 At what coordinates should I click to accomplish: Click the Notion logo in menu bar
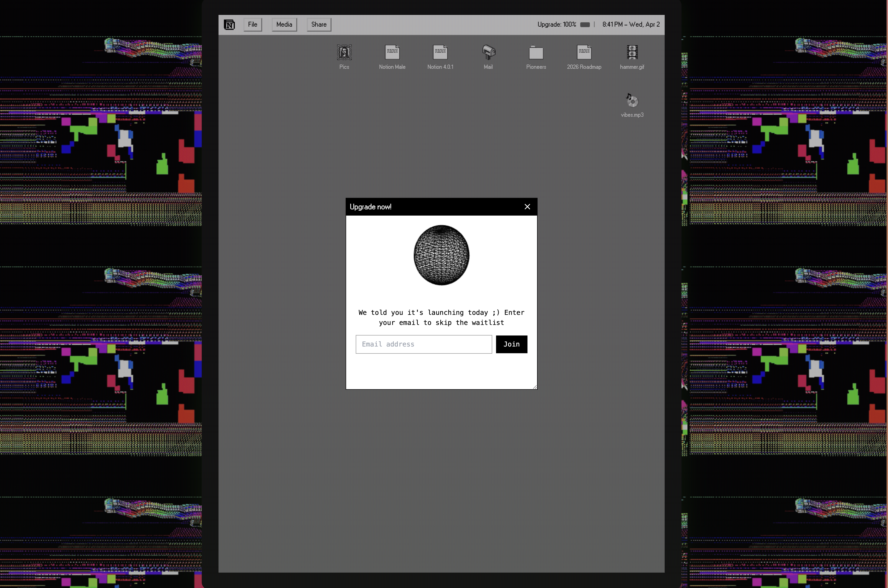click(229, 25)
